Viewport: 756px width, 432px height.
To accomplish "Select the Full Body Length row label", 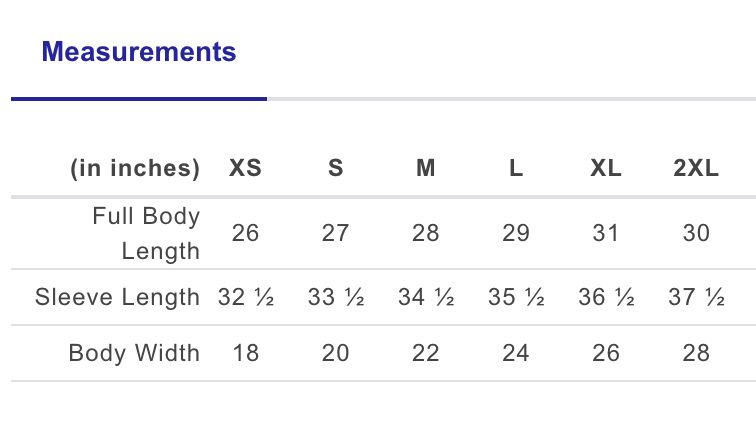I will coord(146,233).
